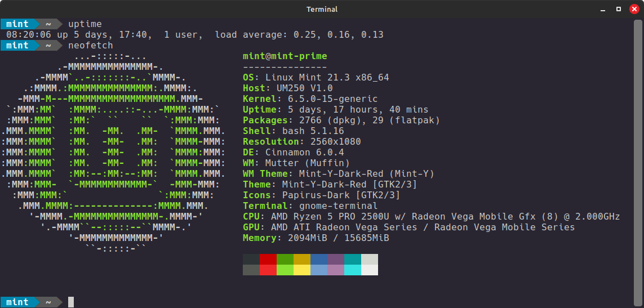Click the dark yellow color block
The height and width of the screenshot is (308, 644).
(x=302, y=259)
